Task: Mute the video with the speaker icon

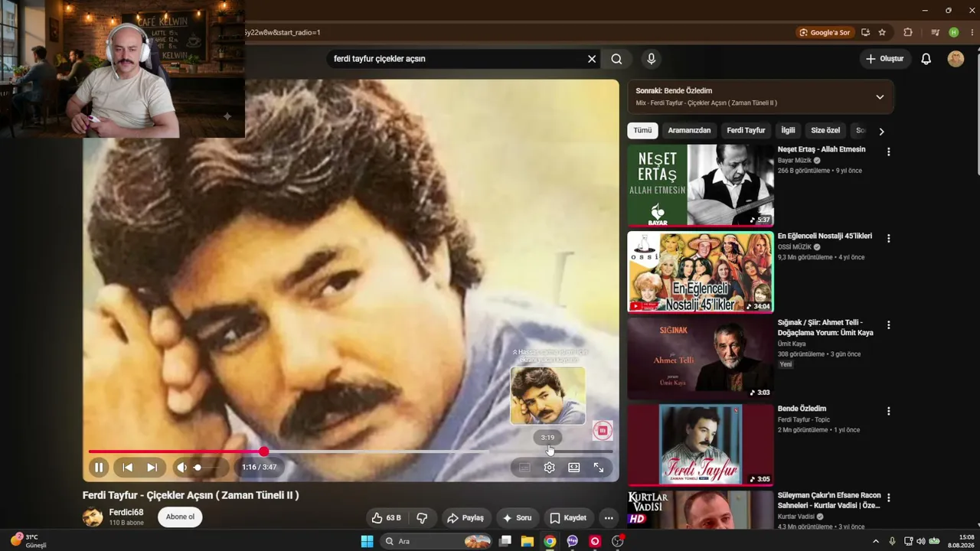Action: (x=181, y=468)
